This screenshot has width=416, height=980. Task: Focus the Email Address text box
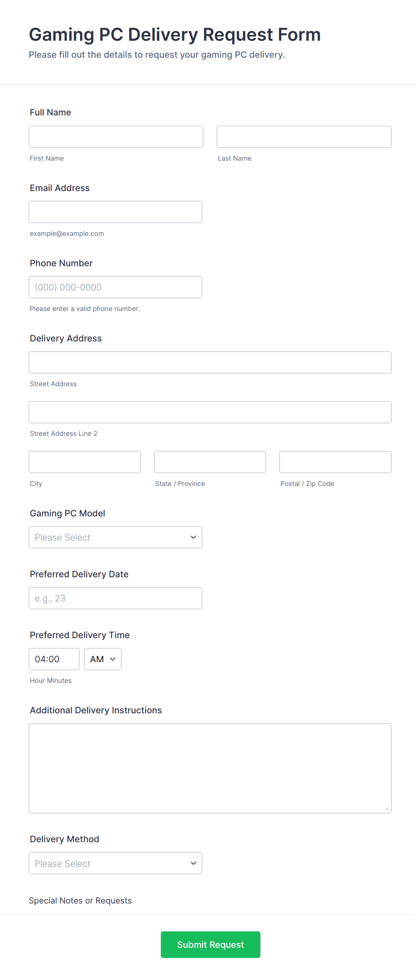coord(115,212)
